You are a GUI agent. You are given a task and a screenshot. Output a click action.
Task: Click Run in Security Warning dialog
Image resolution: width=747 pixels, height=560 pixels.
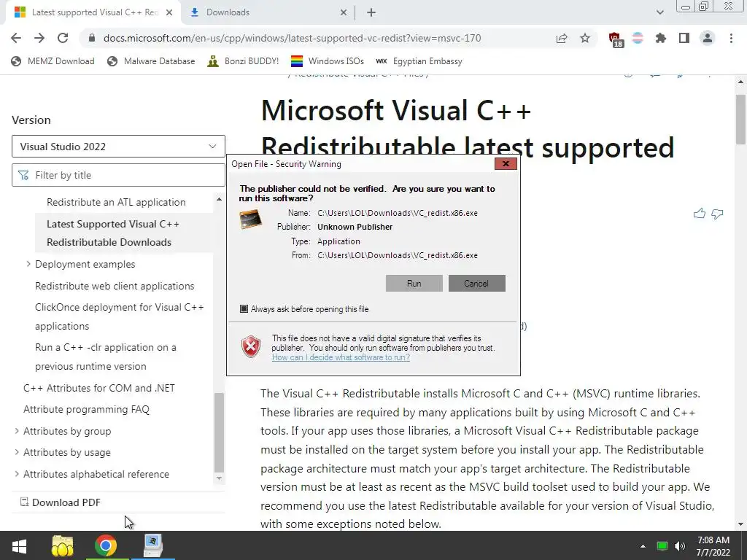click(414, 284)
